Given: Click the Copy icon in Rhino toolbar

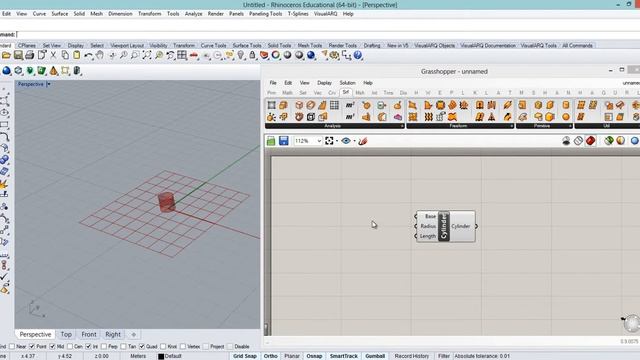Looking at the screenshot, I should (x=65, y=55).
